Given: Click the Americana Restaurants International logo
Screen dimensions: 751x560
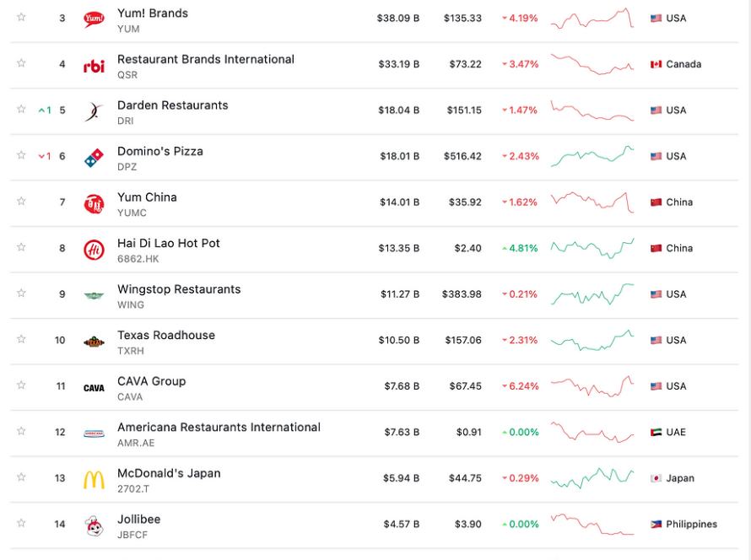Looking at the screenshot, I should click(94, 433).
